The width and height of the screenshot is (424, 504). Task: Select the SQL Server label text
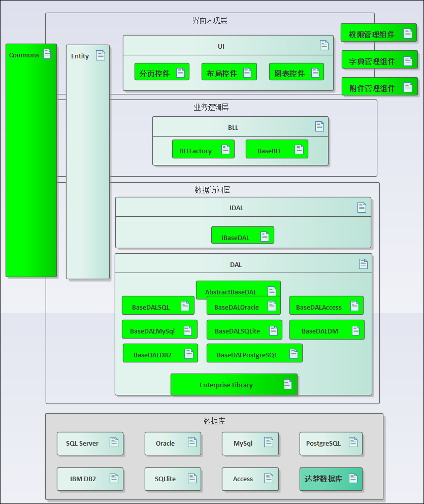point(82,444)
